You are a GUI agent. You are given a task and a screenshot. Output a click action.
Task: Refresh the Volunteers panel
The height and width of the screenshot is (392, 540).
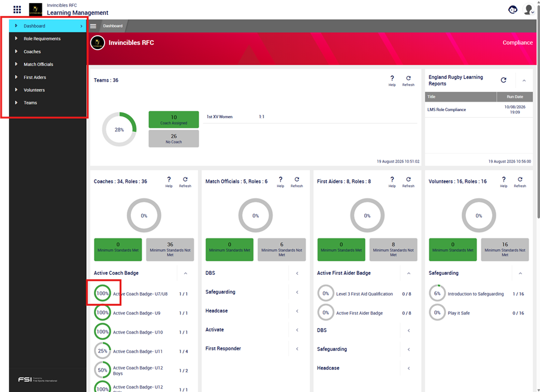pos(520,182)
